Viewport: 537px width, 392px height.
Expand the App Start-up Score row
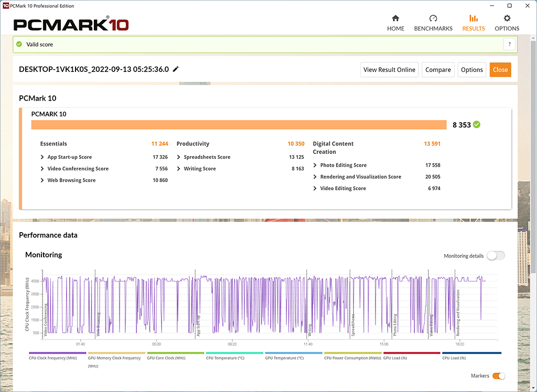42,157
